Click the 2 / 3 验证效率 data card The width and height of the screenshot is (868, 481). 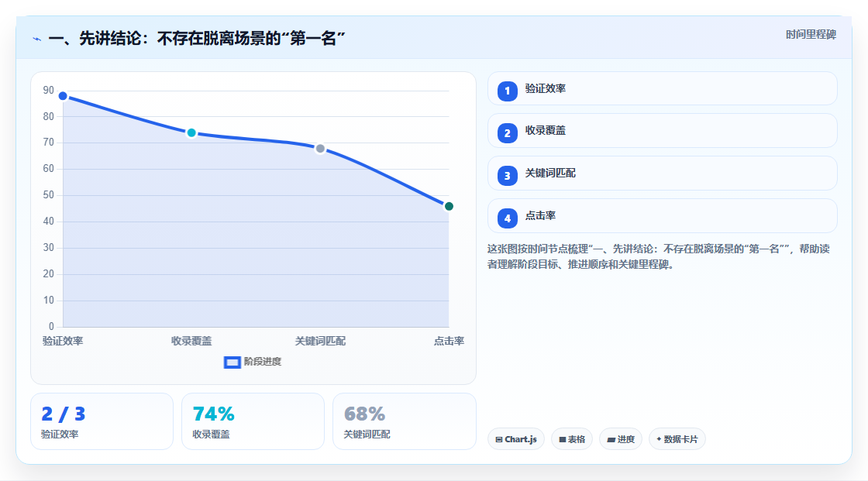coord(102,422)
